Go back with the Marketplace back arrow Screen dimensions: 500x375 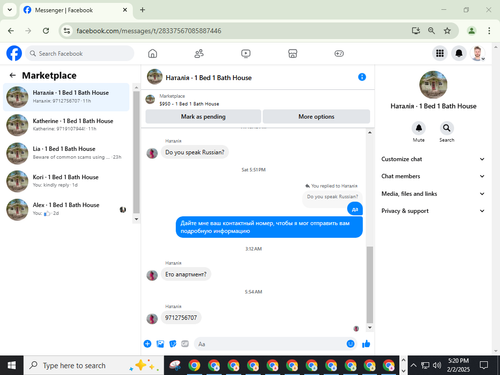pos(13,75)
